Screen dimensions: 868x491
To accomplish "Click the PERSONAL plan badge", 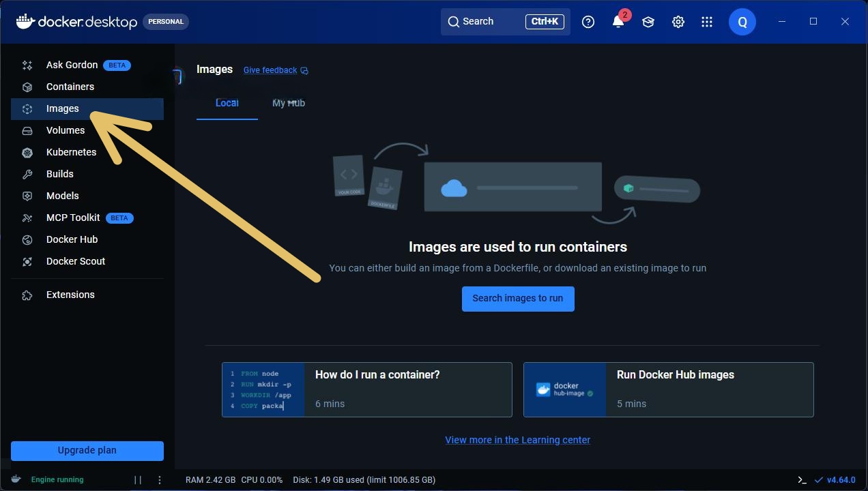I will point(166,22).
